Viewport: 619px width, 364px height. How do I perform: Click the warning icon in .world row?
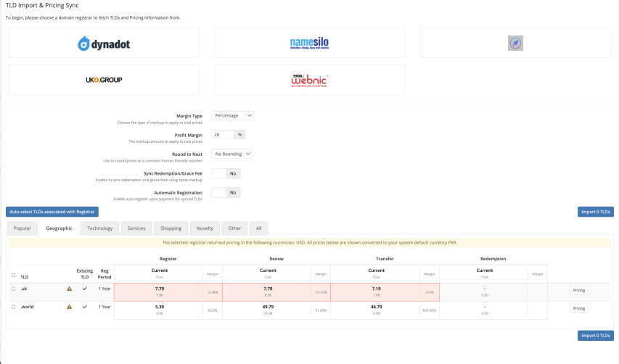pyautogui.click(x=70, y=307)
